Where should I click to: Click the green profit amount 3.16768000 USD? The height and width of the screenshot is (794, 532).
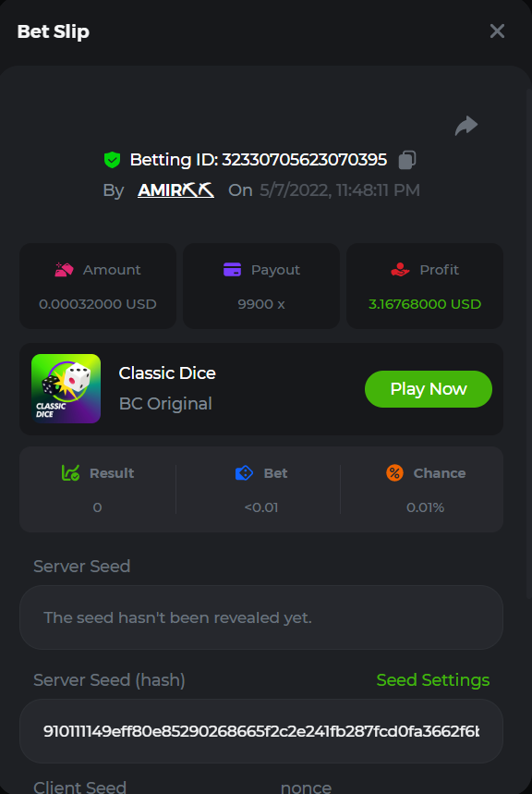tap(425, 304)
